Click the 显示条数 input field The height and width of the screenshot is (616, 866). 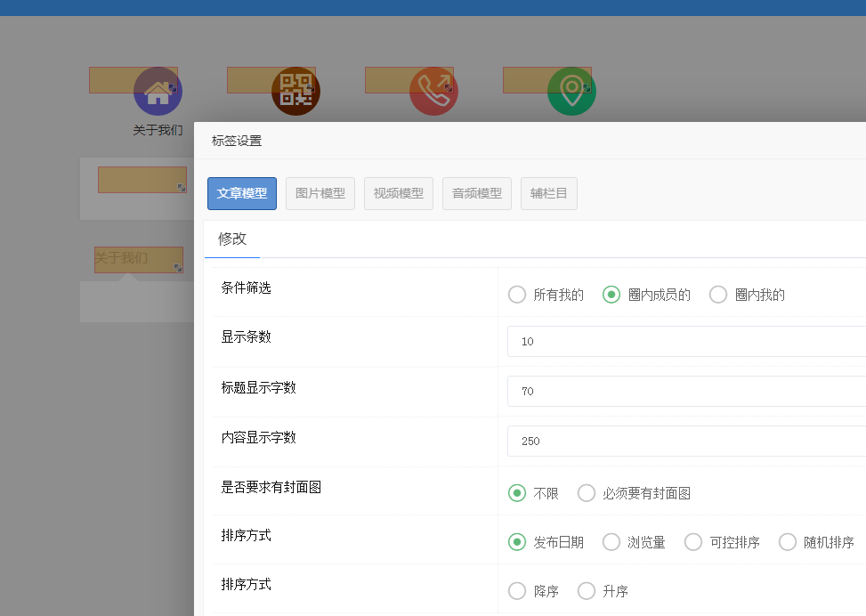click(x=685, y=341)
